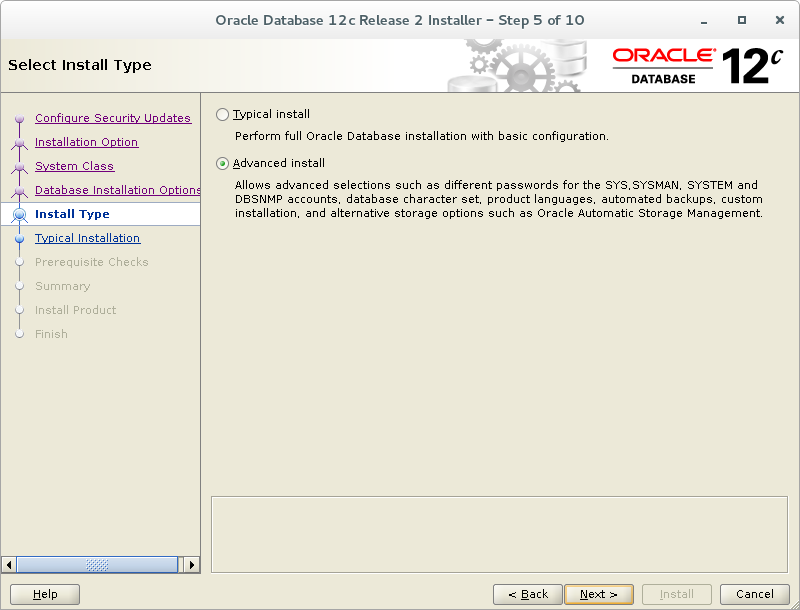Proceed with the Next button

[599, 594]
